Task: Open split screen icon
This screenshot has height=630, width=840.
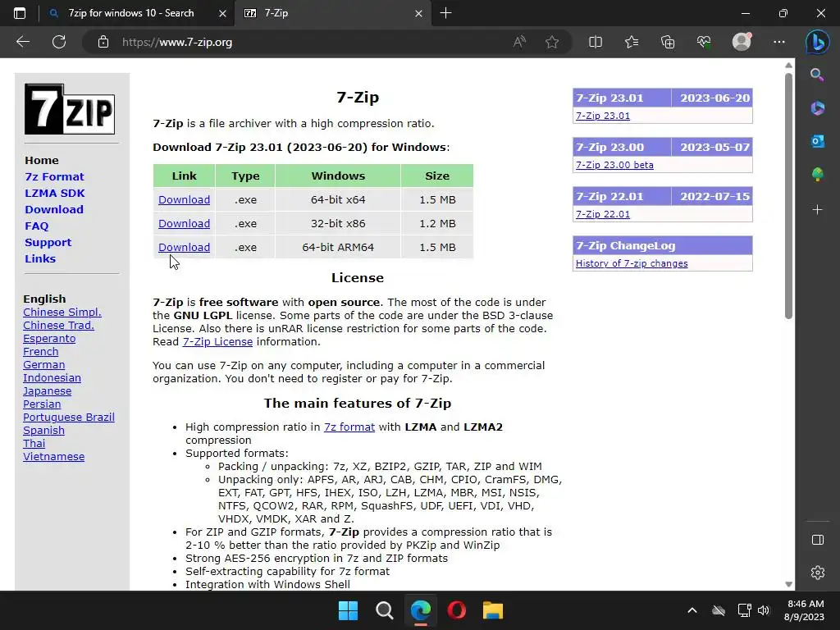Action: coord(596,42)
